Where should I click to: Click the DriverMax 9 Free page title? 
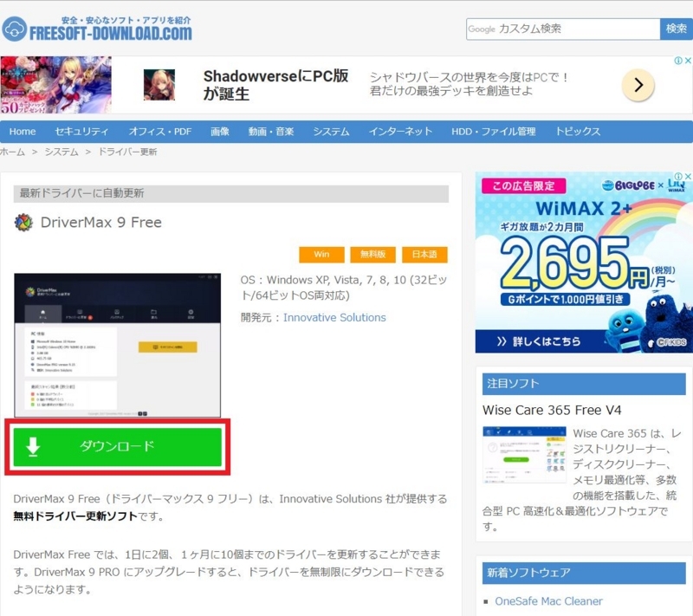(x=101, y=223)
